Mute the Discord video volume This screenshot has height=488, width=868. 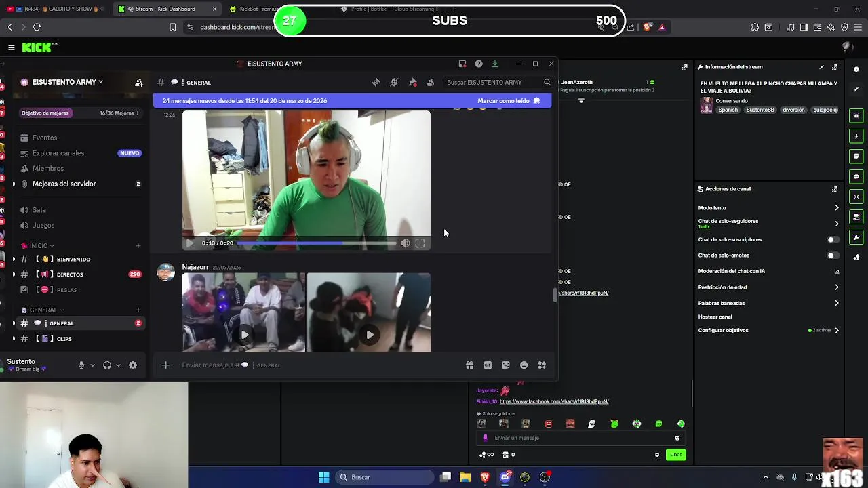point(405,243)
